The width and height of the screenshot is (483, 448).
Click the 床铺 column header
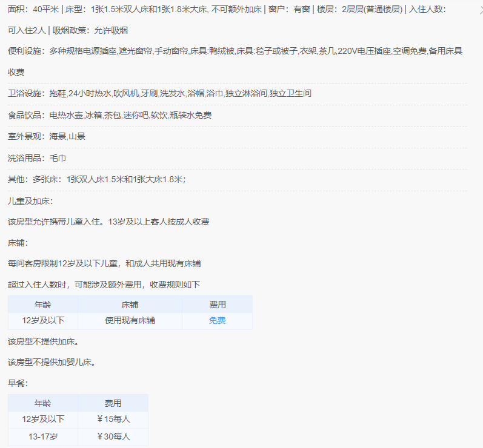130,305
